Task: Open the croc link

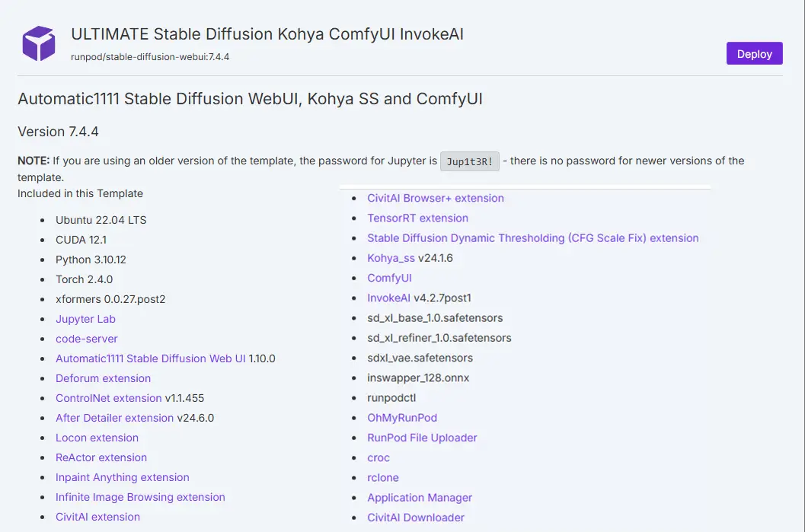Action: [x=379, y=458]
